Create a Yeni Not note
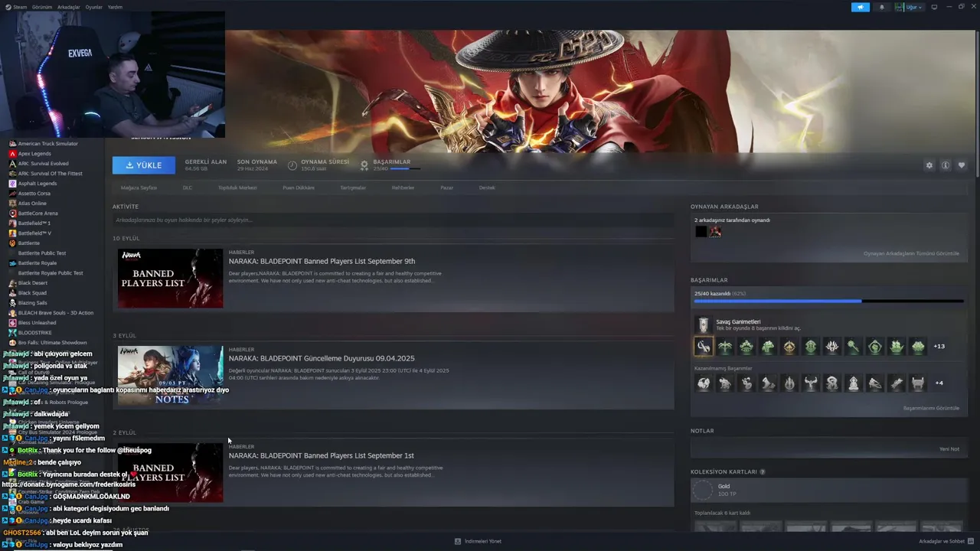The height and width of the screenshot is (551, 980). tap(949, 448)
